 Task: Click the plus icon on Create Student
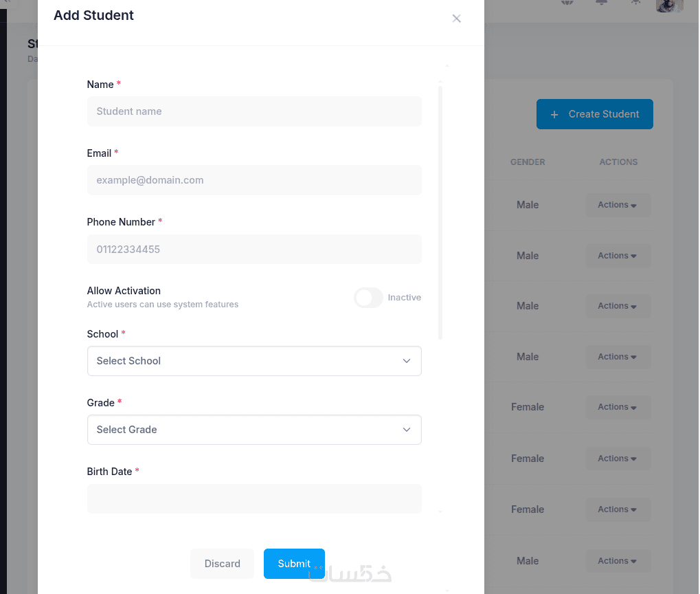pos(554,114)
